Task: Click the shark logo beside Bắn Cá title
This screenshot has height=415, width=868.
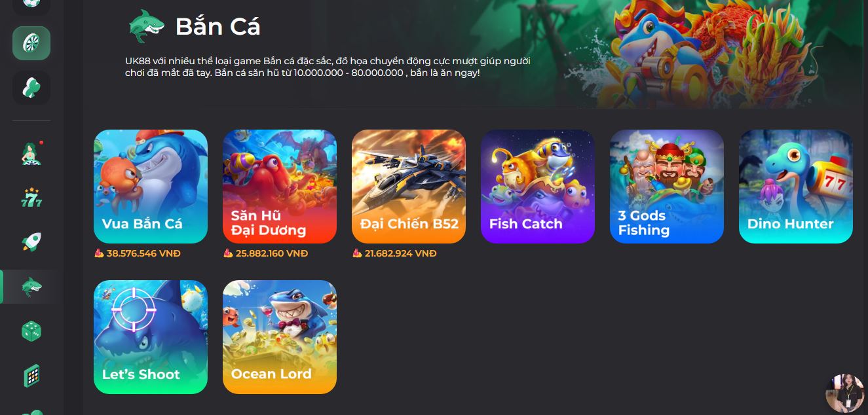Action: (x=146, y=26)
